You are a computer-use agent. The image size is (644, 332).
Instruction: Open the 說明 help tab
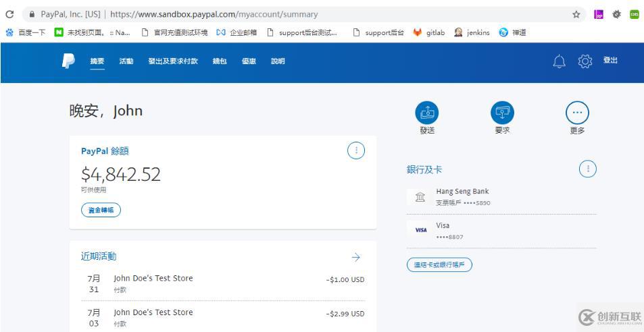[278, 61]
